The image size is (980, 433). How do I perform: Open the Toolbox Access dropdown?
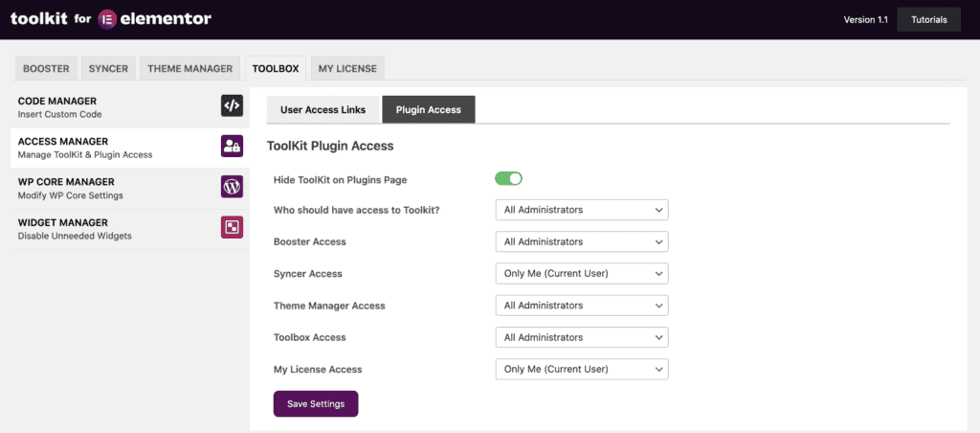582,337
